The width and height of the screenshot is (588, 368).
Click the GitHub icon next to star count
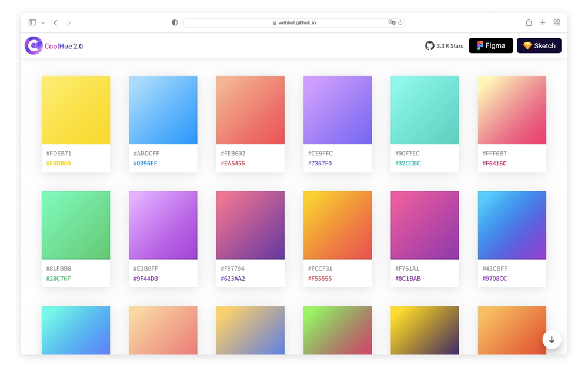coord(429,45)
